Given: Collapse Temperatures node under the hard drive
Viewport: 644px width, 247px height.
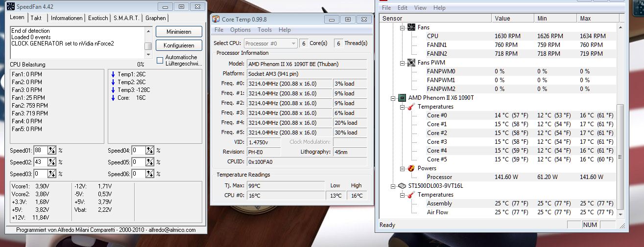Looking at the screenshot, I should coord(403,195).
